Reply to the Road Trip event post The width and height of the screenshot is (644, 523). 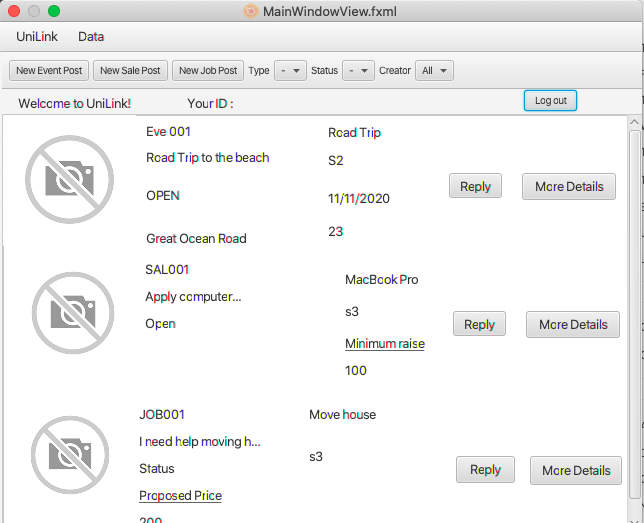point(475,186)
